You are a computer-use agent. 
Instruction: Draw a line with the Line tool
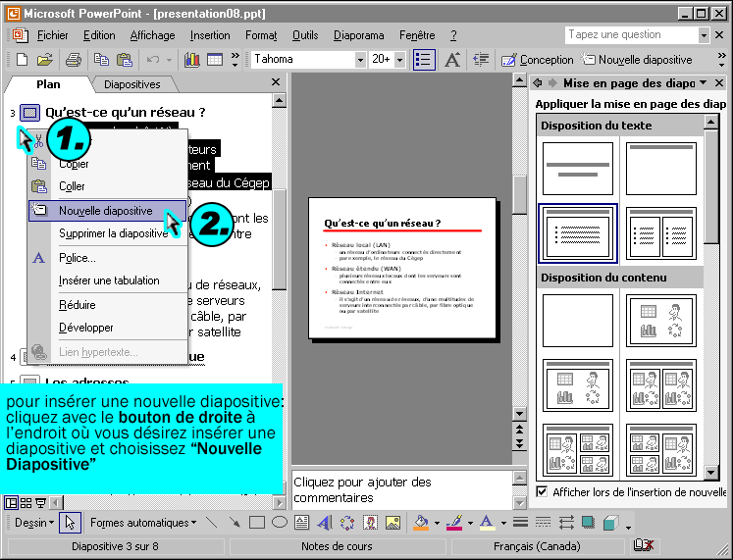pos(211,522)
